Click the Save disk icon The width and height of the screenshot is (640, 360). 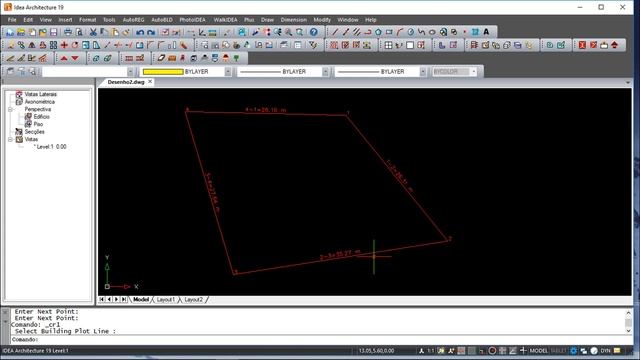[x=53, y=32]
